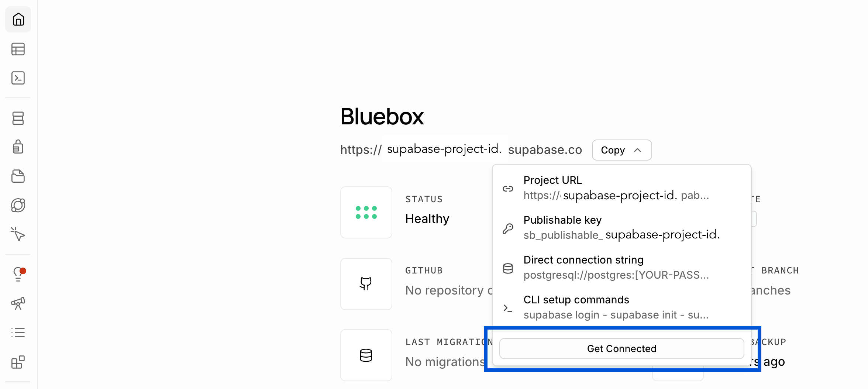Click the LAST MIGRATION label
The width and height of the screenshot is (868, 389).
pos(449,342)
